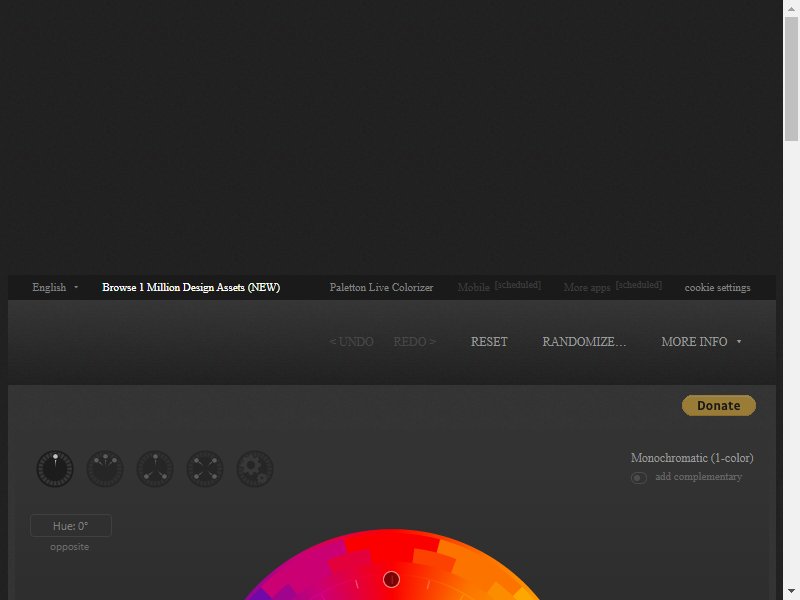800x600 pixels.
Task: Click the opposite hue link
Action: (69, 546)
